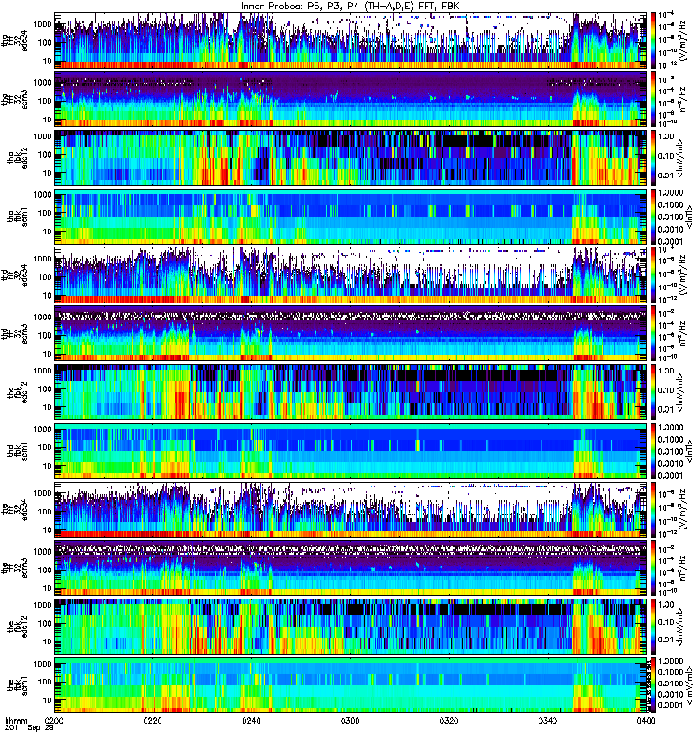Viewport: 700px width, 747px height.
Task: Click the color bar of the fbk scm1 panel
Action: pyautogui.click(x=652, y=685)
